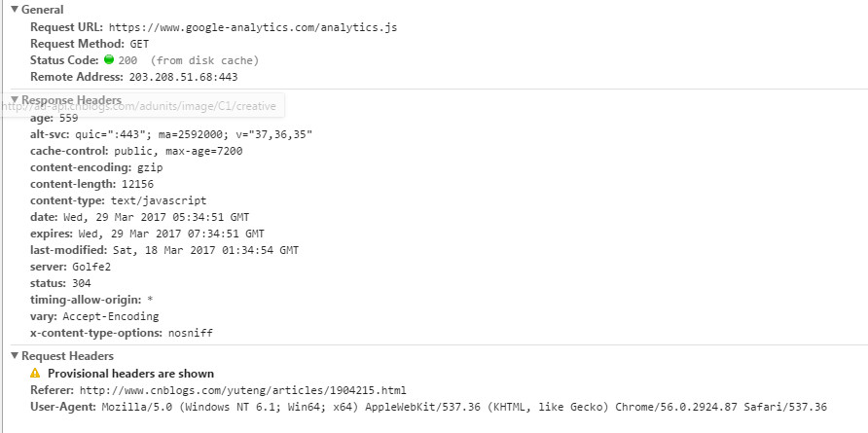Click the status 304 header value
This screenshot has width=868, height=433.
point(82,283)
